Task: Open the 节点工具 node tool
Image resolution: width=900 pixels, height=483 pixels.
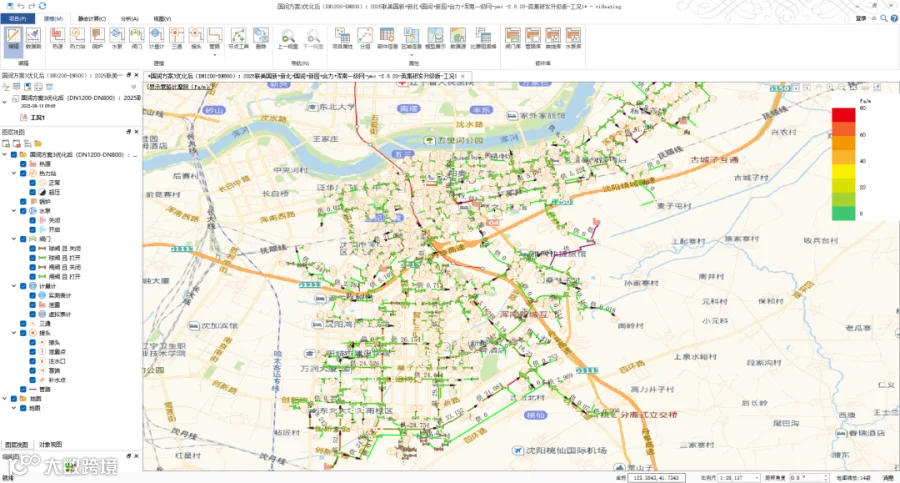Action: tap(238, 38)
